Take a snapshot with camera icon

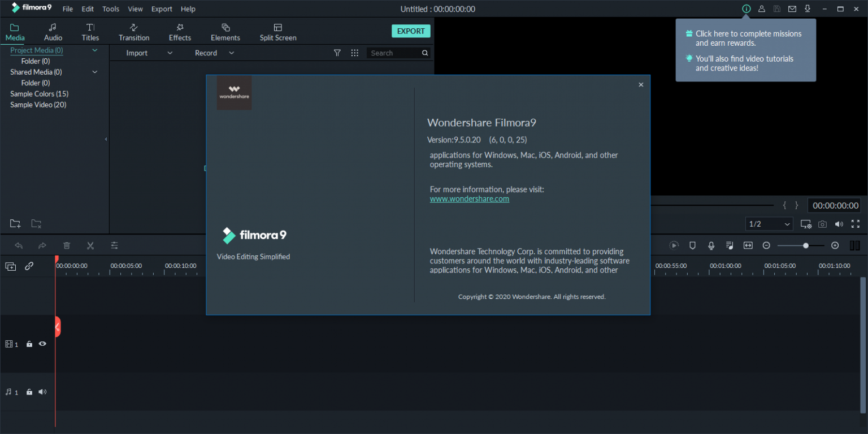pos(823,224)
